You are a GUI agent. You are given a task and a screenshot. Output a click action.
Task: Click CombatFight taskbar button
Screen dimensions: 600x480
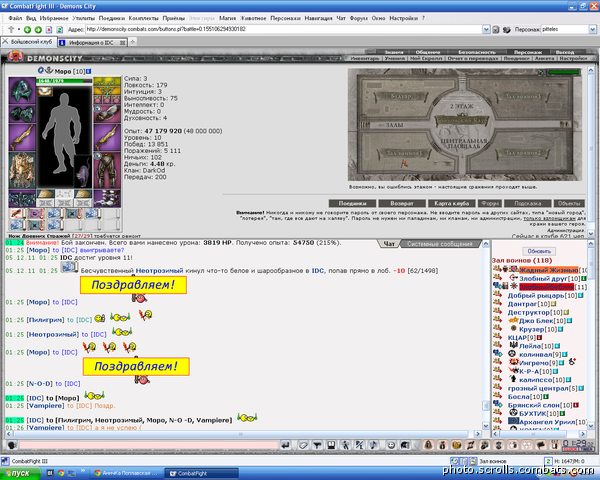click(202, 473)
